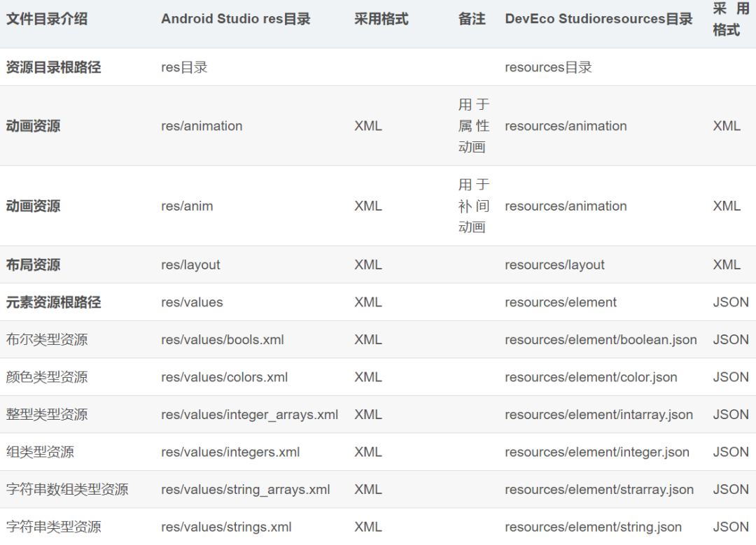Click the 文件目录介绍 column header
The width and height of the screenshot is (756, 545).
[x=47, y=19]
